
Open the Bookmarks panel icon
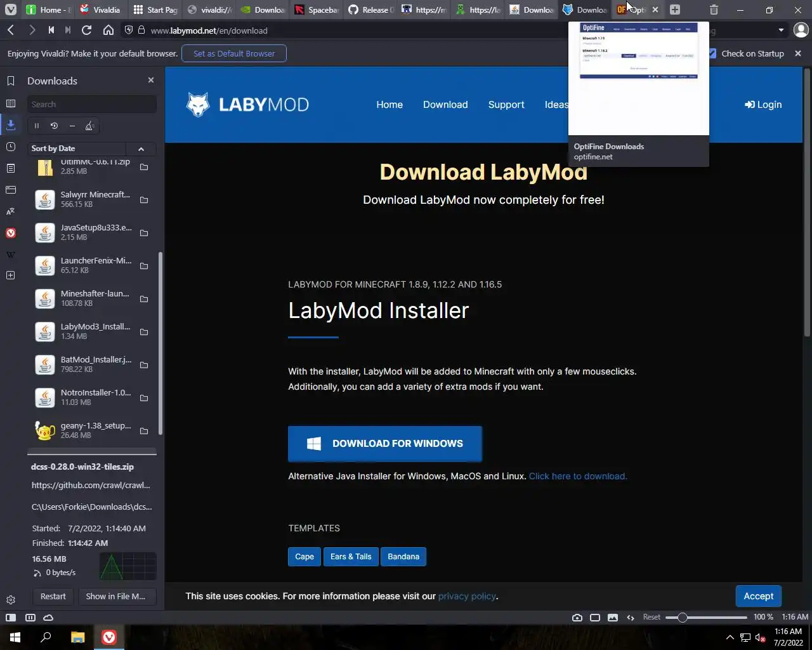[x=11, y=81]
